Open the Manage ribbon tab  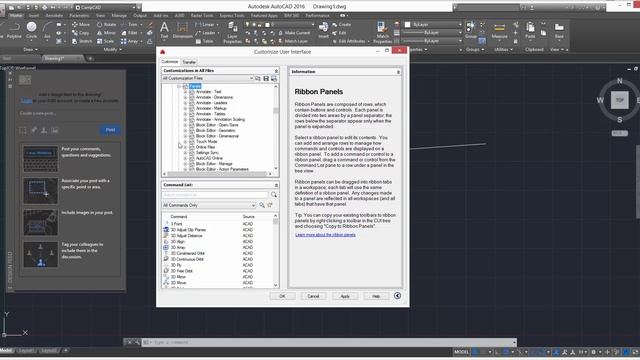[x=119, y=16]
